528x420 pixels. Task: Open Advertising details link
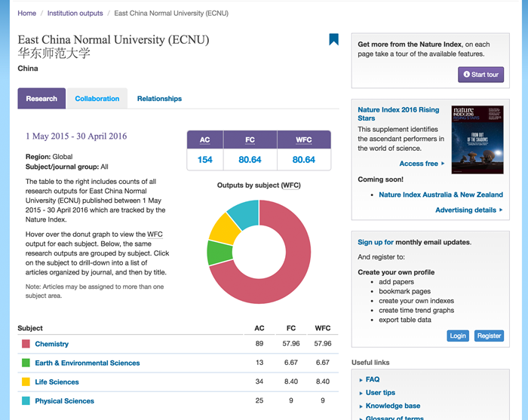(465, 210)
